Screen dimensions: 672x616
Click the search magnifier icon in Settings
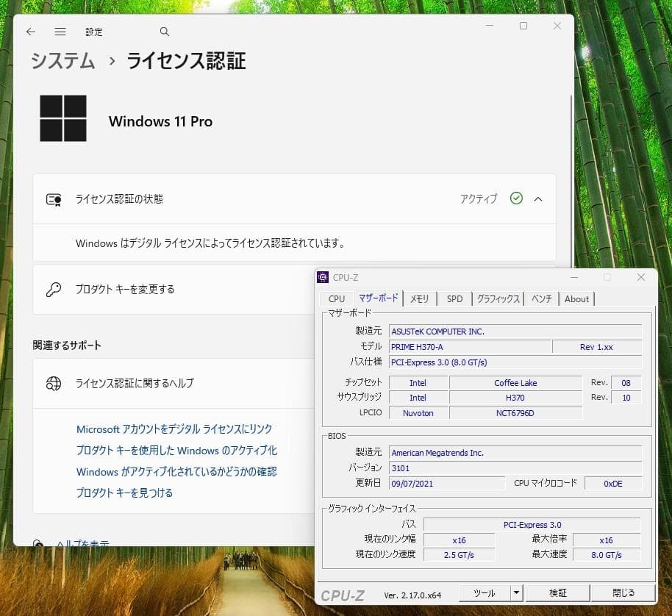tap(164, 32)
